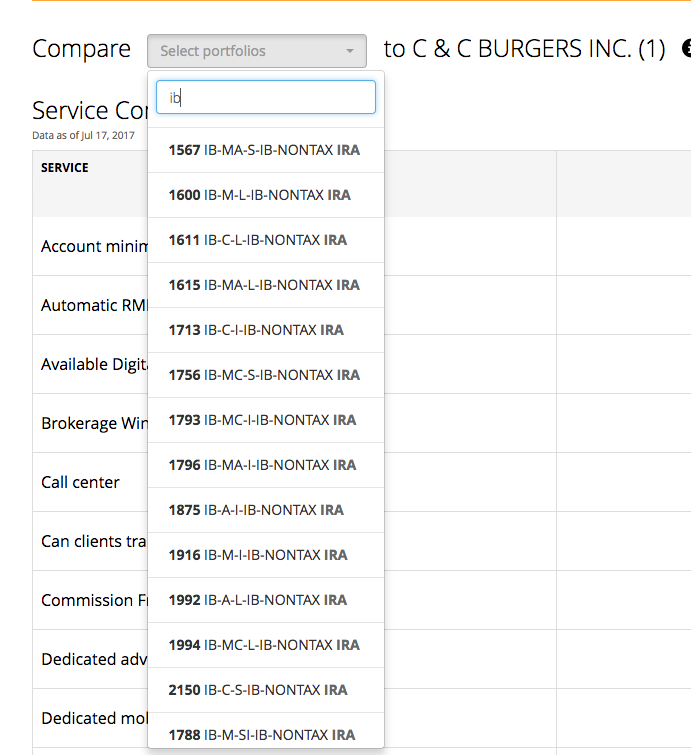The height and width of the screenshot is (755, 691).
Task: Open the Select portfolios dropdown
Action: pyautogui.click(x=257, y=51)
